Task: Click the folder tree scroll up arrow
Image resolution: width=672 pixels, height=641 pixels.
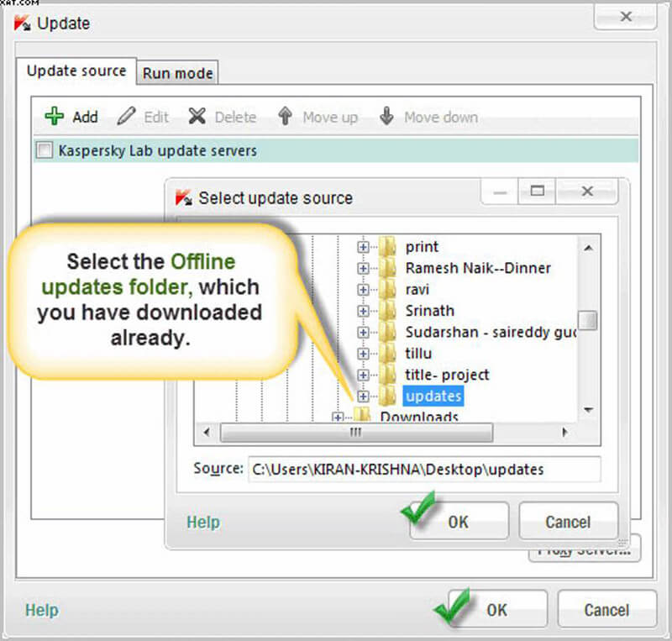Action: click(x=589, y=248)
